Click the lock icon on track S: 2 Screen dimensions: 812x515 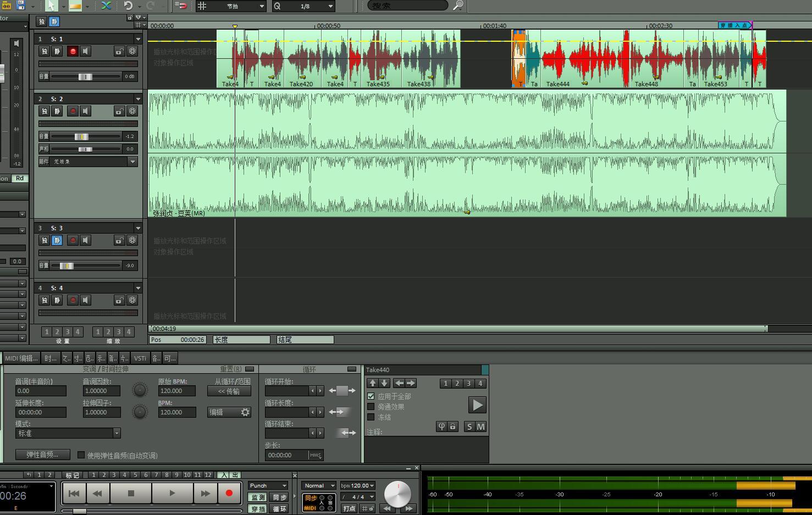pos(119,111)
